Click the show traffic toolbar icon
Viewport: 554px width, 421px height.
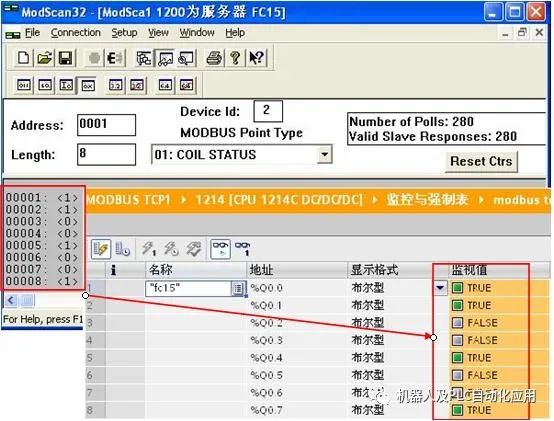[165, 58]
